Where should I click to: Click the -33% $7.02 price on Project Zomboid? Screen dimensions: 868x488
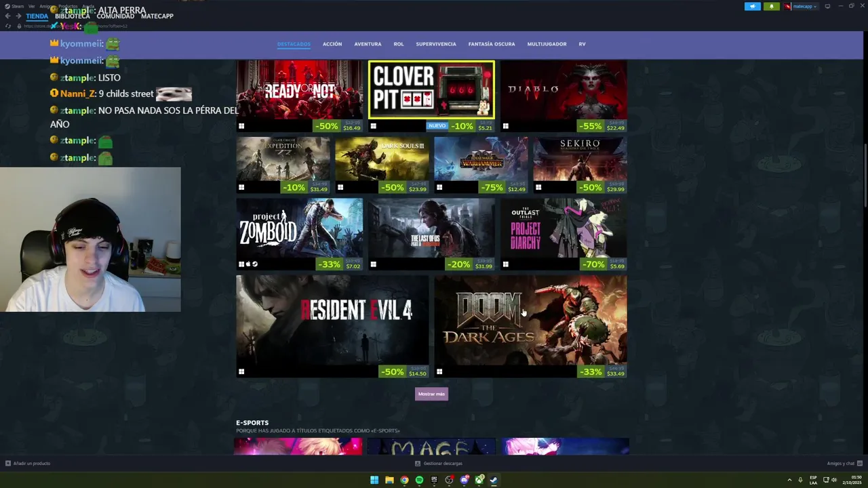pyautogui.click(x=339, y=264)
